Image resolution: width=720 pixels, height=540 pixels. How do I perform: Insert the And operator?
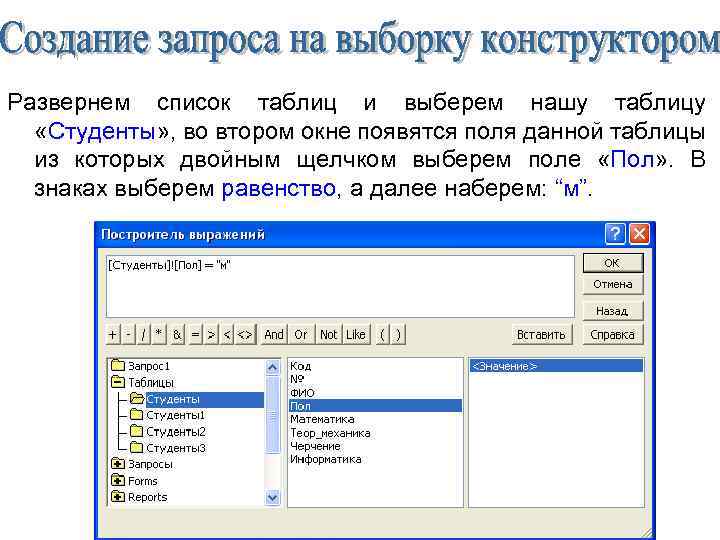[x=274, y=335]
